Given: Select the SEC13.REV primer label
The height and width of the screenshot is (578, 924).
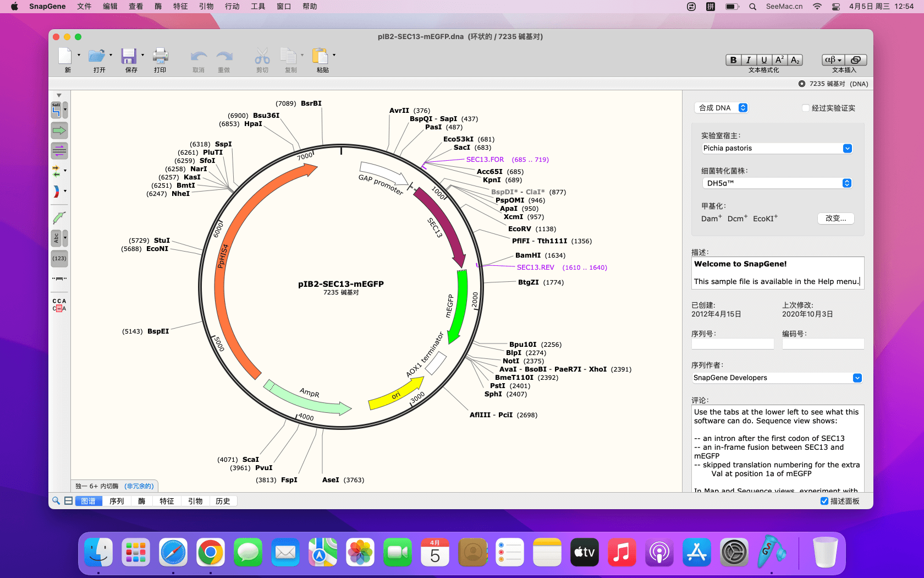Looking at the screenshot, I should [x=536, y=268].
